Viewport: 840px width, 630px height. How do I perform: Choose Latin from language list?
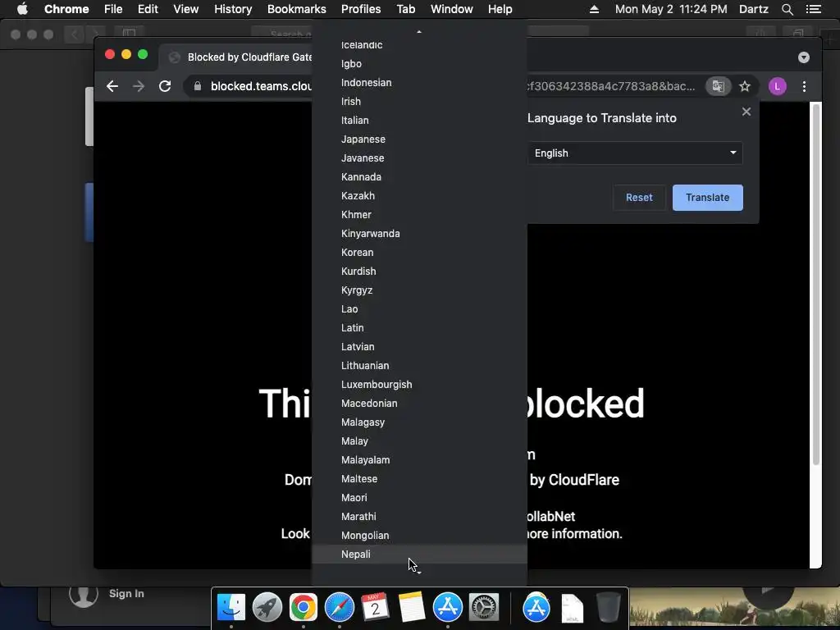pyautogui.click(x=419, y=328)
